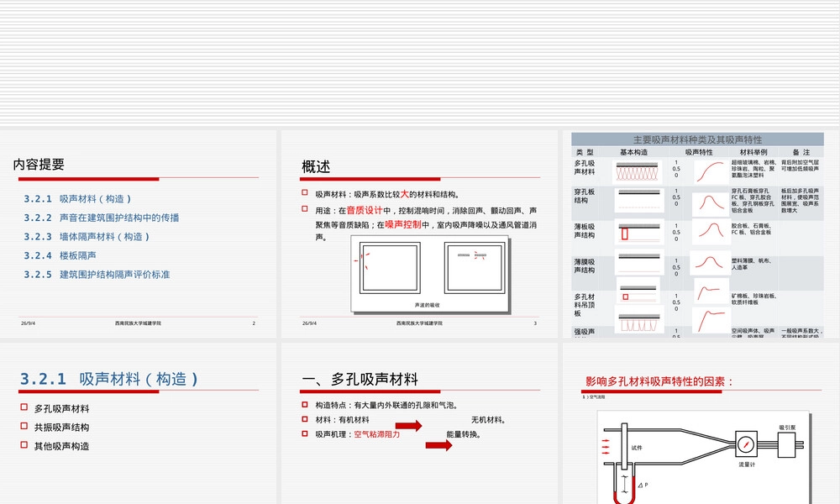
Task: Click the flow meter dial in diagram
Action: point(746,444)
